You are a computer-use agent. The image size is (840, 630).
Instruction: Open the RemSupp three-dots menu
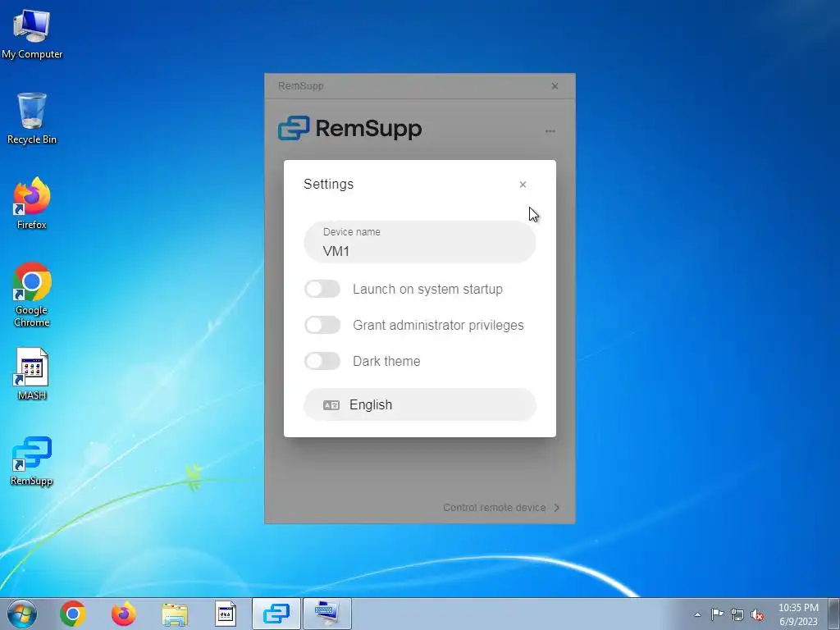click(x=550, y=130)
